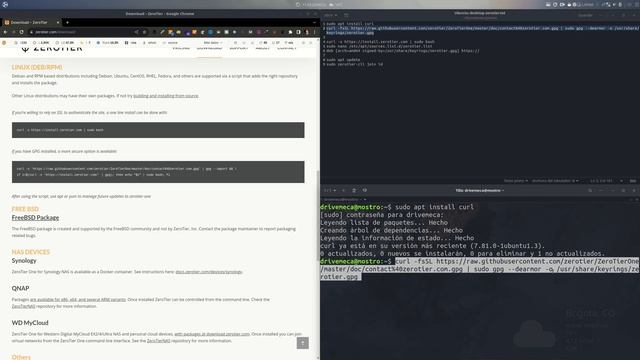Click 'LINUX (DEB/RPM)' heading
The image size is (640, 360).
(37, 67)
